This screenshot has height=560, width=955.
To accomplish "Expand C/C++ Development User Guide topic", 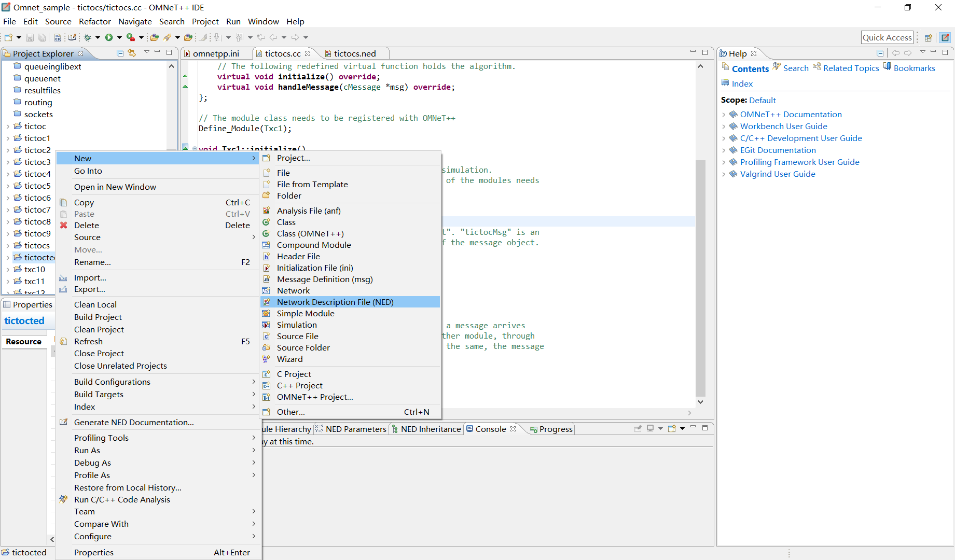I will point(724,138).
